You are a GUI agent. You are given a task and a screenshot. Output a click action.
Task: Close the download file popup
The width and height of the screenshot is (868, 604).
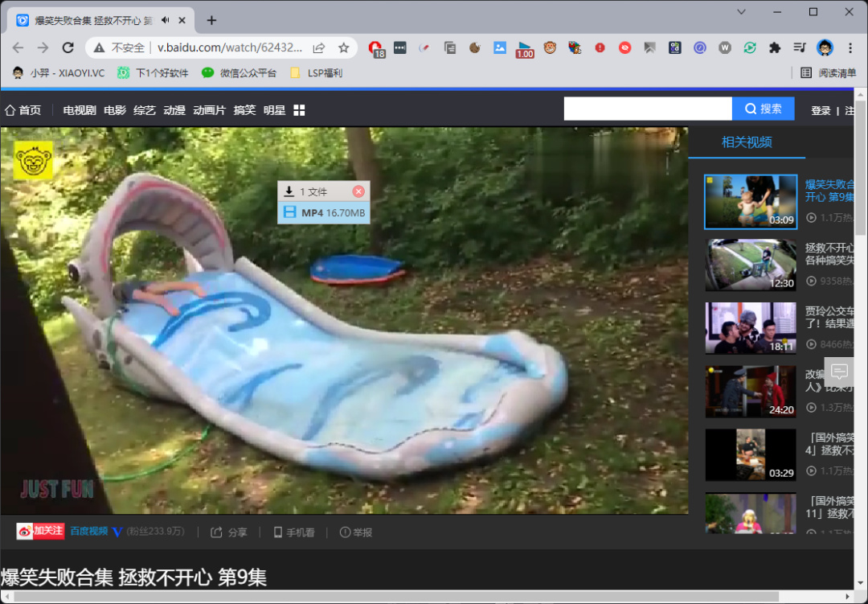[358, 191]
